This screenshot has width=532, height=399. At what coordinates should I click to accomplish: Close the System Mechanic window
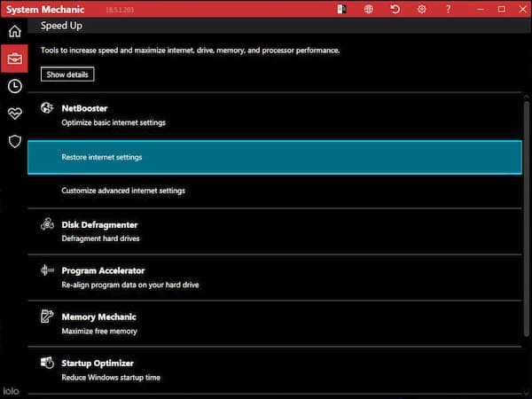coord(523,9)
